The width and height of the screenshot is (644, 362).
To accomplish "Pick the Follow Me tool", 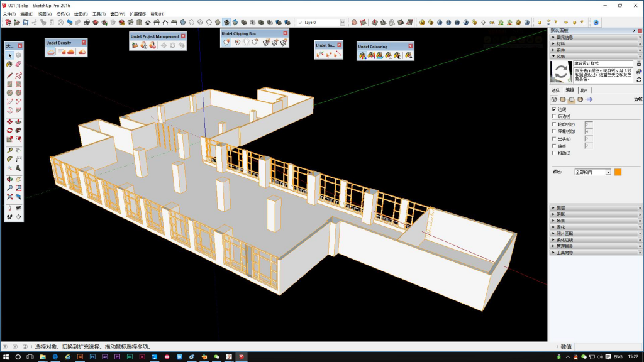I will coord(18,131).
